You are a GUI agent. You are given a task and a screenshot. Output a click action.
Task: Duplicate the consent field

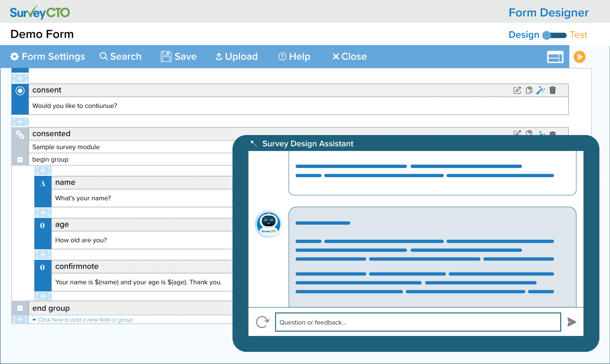pyautogui.click(x=529, y=90)
